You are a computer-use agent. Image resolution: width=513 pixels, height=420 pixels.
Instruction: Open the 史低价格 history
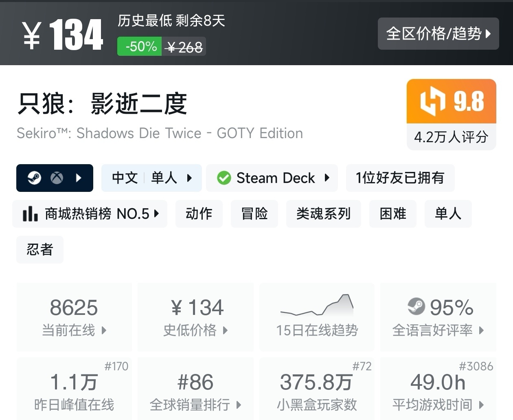pyautogui.click(x=195, y=317)
